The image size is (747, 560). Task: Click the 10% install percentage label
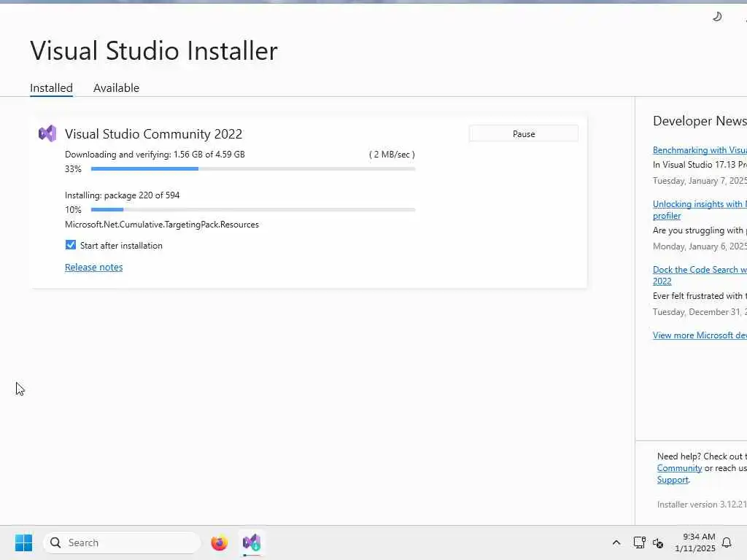click(x=74, y=210)
